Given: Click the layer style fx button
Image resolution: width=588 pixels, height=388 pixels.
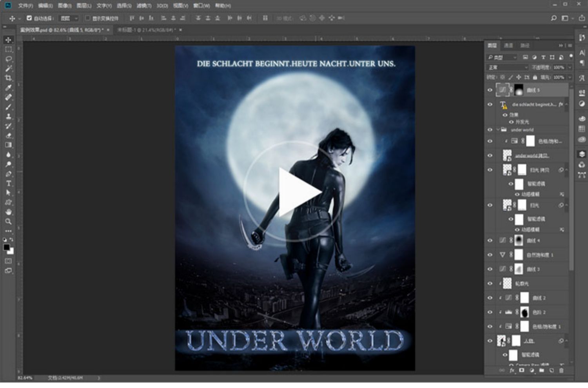Looking at the screenshot, I should pyautogui.click(x=512, y=370).
